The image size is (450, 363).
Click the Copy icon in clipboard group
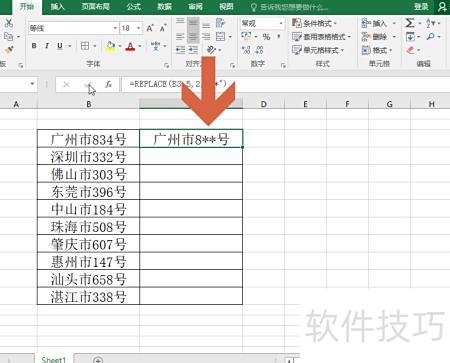point(8,36)
